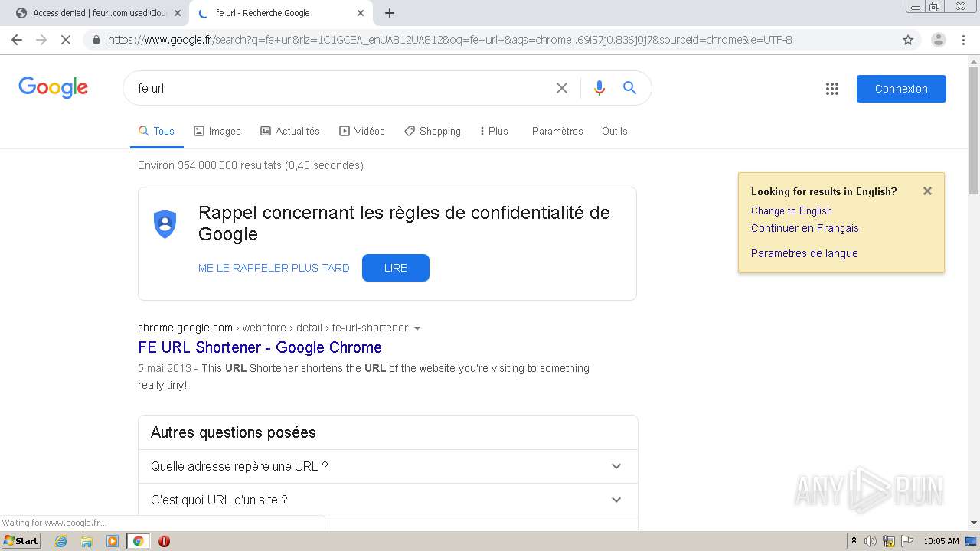Dismiss the English results notice
Image resolution: width=980 pixels, height=551 pixels.
pos(927,191)
